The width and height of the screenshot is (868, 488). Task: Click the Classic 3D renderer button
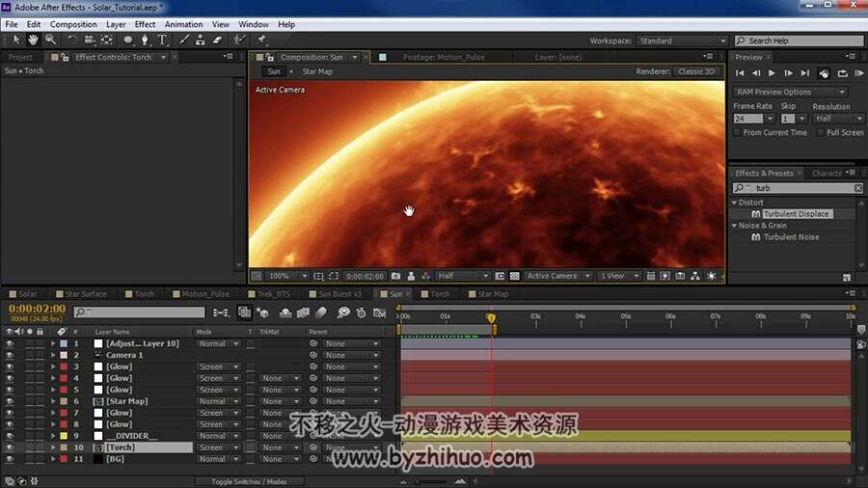pyautogui.click(x=695, y=71)
